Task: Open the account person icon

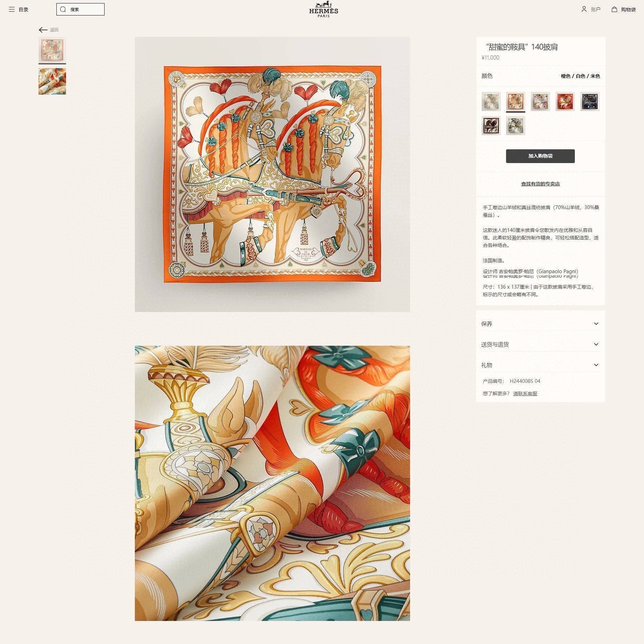Action: (x=584, y=9)
